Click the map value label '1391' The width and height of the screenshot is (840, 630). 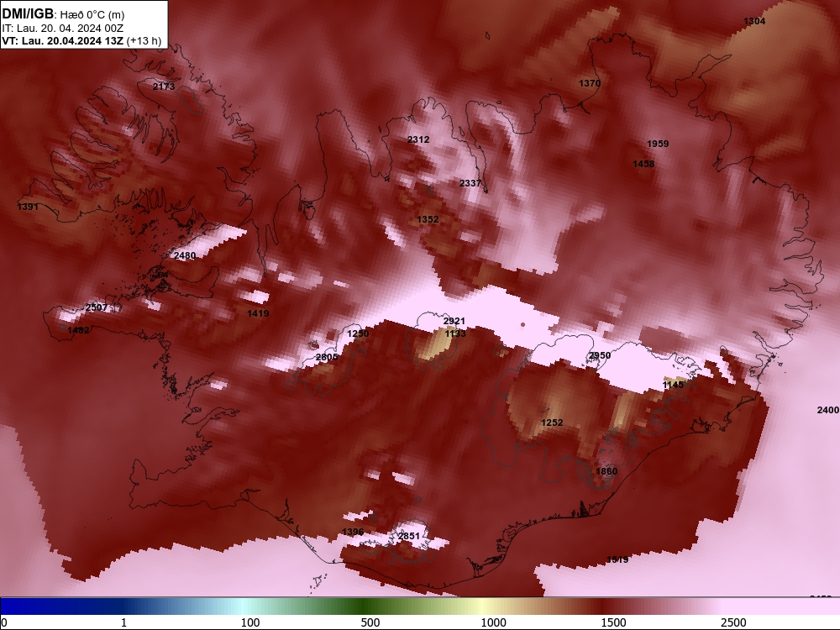(28, 207)
